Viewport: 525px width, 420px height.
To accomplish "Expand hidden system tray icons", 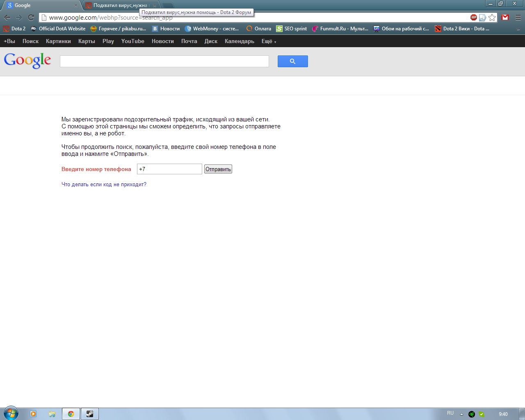I will pyautogui.click(x=461, y=414).
